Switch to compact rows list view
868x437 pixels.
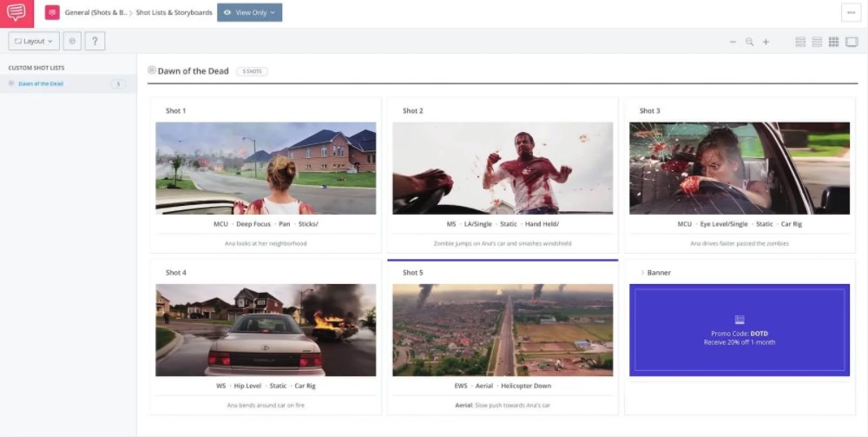pos(817,42)
